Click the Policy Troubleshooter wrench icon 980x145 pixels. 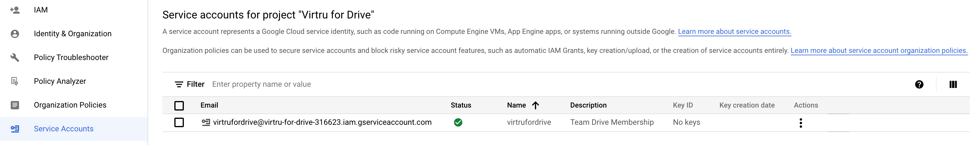15,57
